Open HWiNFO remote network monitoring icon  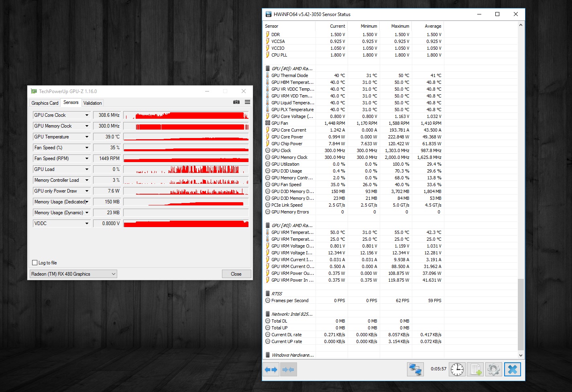point(415,369)
